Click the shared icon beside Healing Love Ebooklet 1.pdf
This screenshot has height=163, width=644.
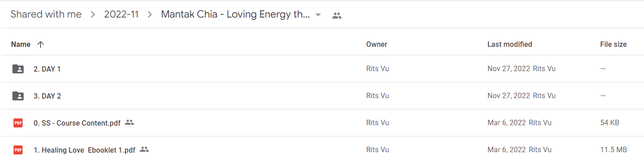(144, 149)
